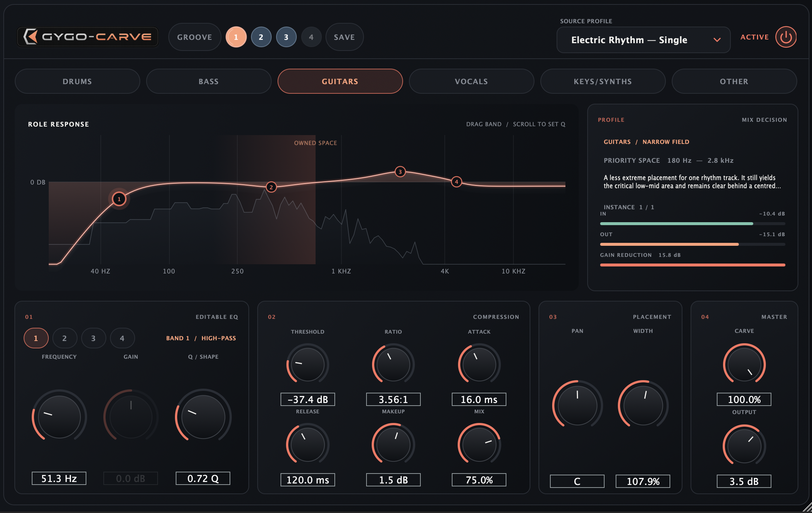Select EQ band 4 button

[122, 338]
